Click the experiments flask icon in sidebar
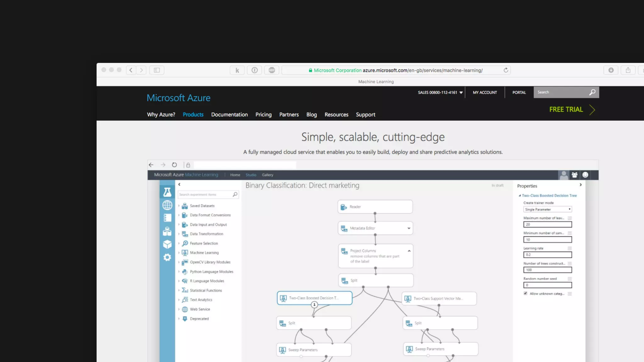644x362 pixels. (x=167, y=192)
